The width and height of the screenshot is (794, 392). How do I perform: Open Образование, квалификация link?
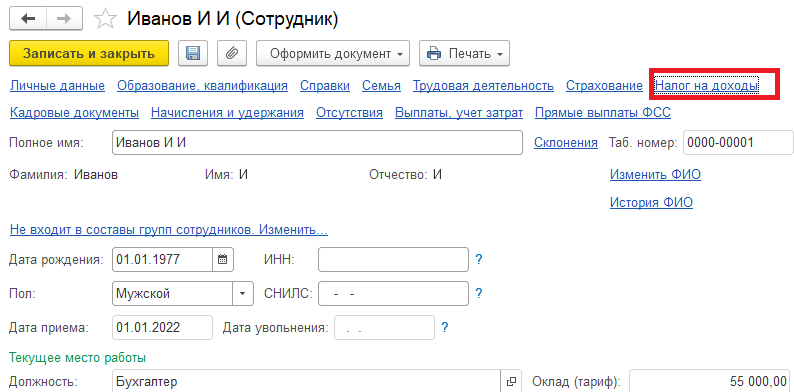click(203, 86)
